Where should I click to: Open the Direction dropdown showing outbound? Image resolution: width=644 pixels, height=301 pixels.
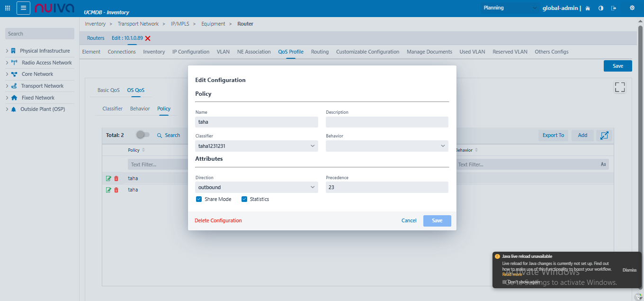coord(256,187)
